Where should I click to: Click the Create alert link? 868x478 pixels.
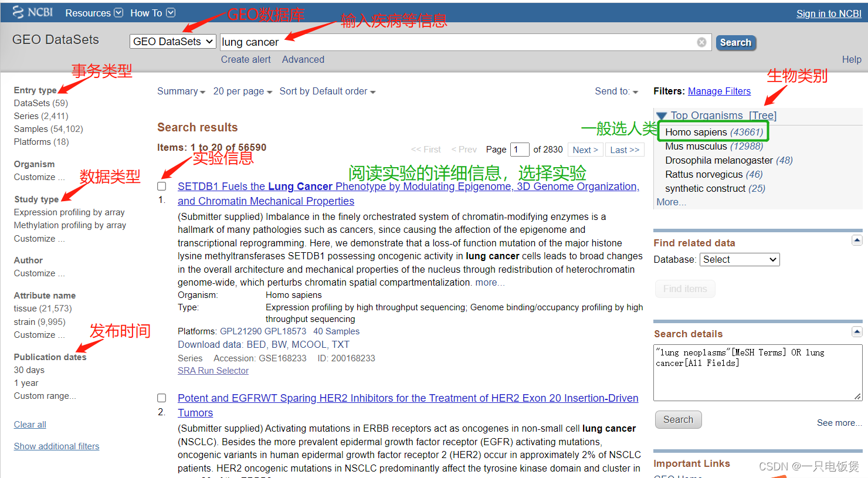[246, 60]
